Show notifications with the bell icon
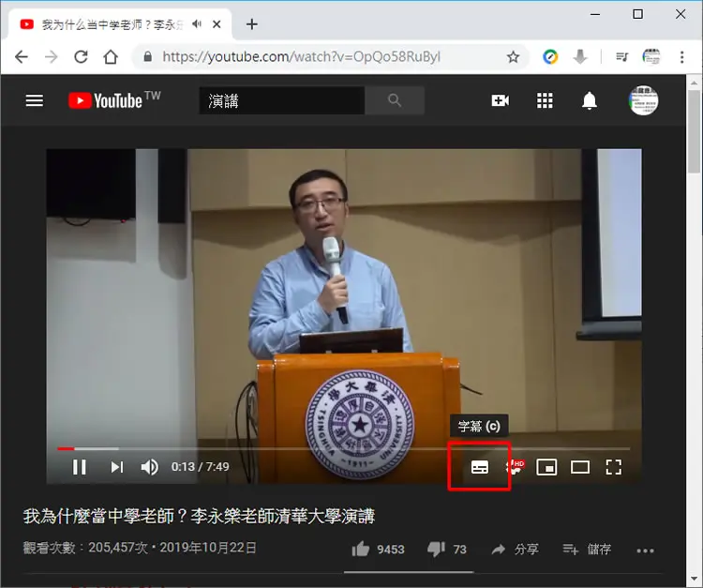The width and height of the screenshot is (703, 588). [590, 100]
